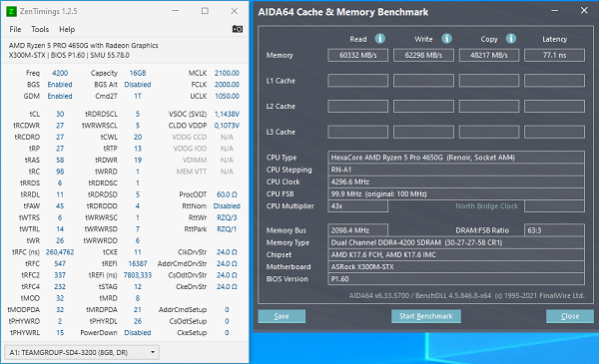Viewport: 599px width, 364px height.
Task: Click the tREFI (ns) value 7803,333
Action: click(138, 275)
